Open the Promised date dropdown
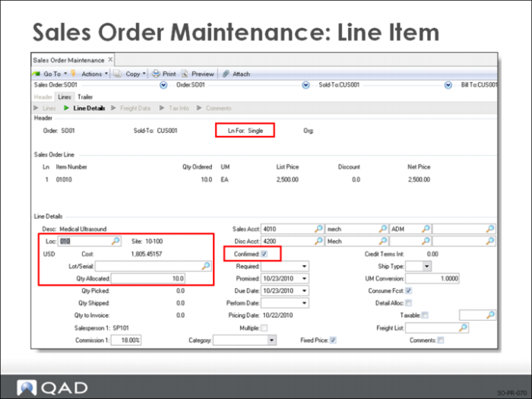This screenshot has height=399, width=532. tap(304, 279)
